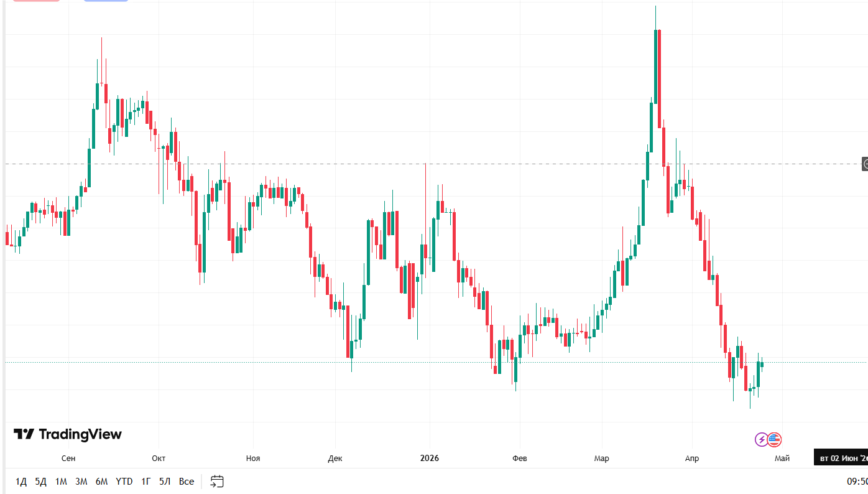Select the 1Г time range
868x494 pixels.
[x=146, y=482]
